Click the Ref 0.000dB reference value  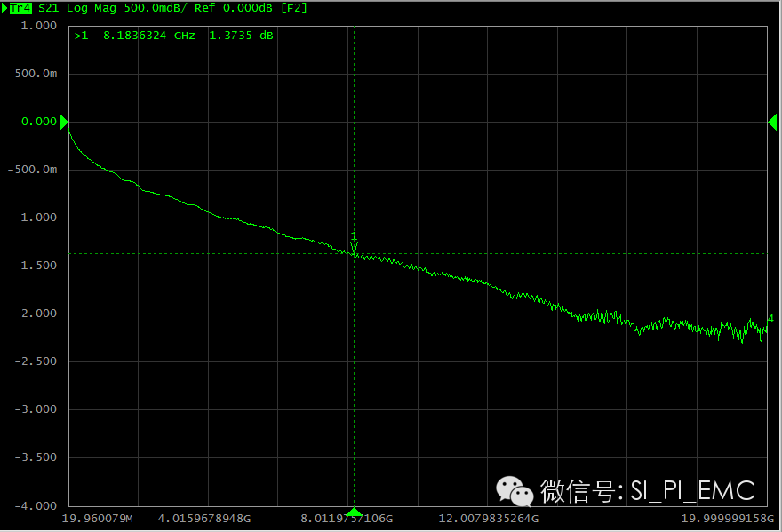pos(243,8)
